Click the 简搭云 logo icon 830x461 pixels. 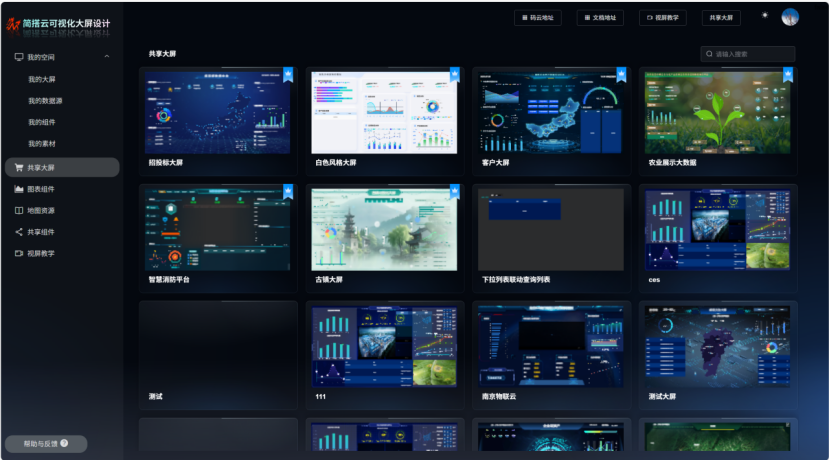tap(14, 23)
